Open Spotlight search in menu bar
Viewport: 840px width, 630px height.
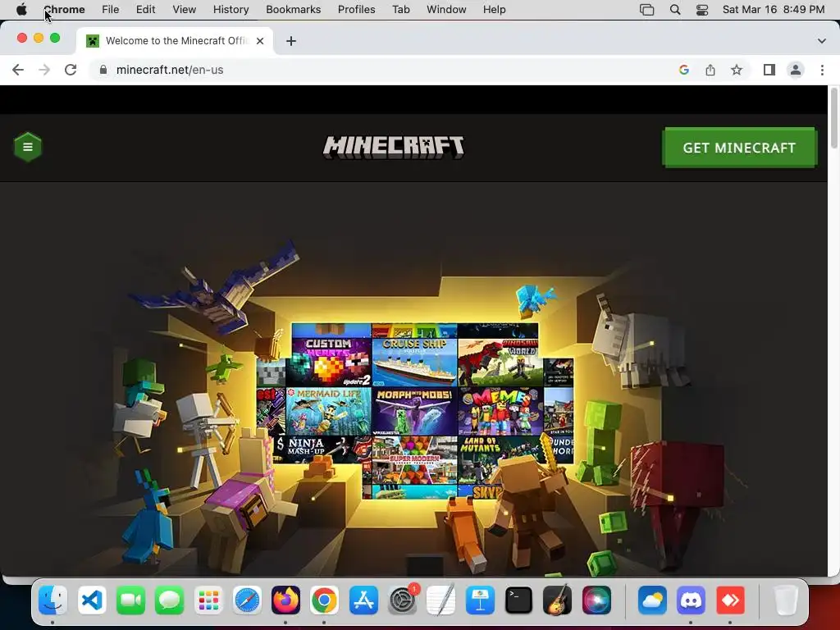[675, 10]
